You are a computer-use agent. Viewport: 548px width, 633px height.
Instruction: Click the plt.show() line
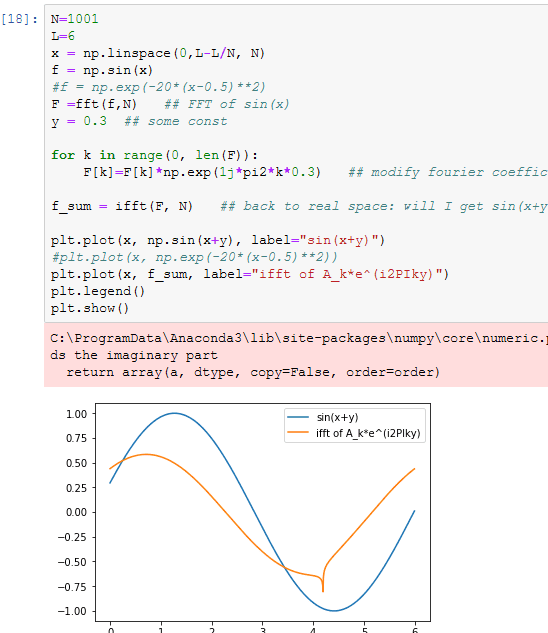pyautogui.click(x=90, y=308)
